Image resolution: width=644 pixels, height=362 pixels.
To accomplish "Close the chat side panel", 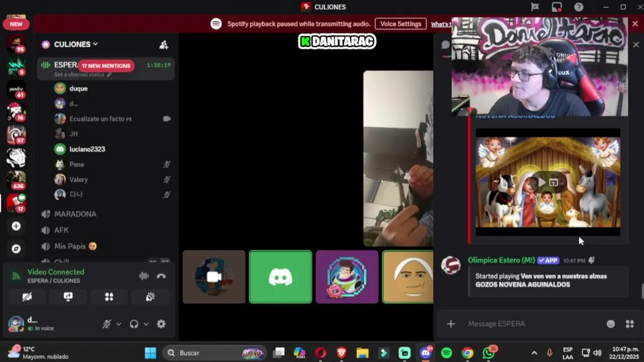I will coord(636,45).
